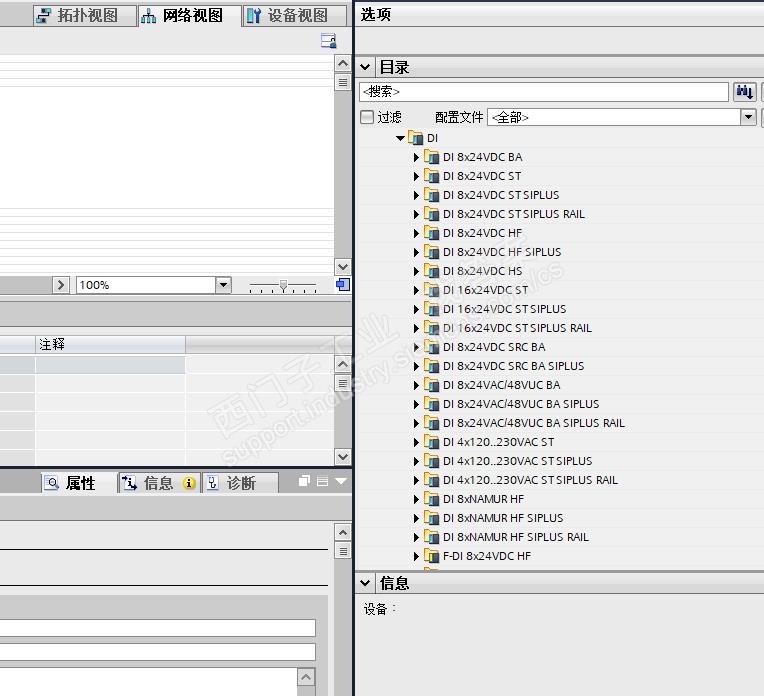Select the DI 8x24VDC HS item

point(482,271)
